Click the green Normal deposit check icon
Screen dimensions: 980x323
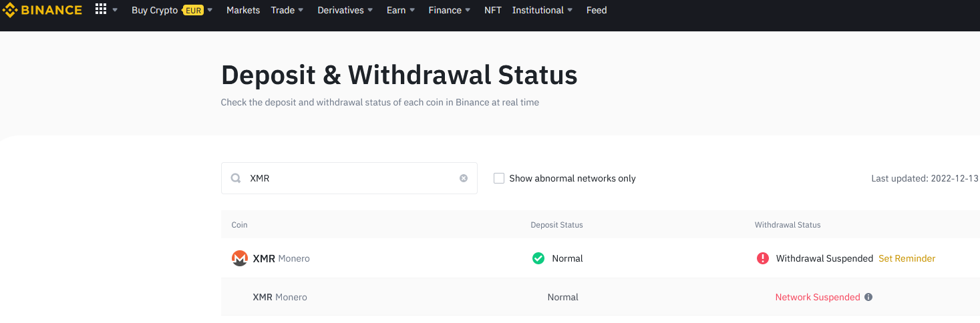pos(538,258)
